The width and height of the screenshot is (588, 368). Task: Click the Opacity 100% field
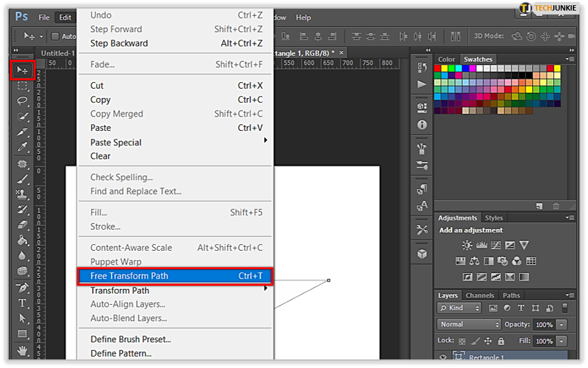544,325
